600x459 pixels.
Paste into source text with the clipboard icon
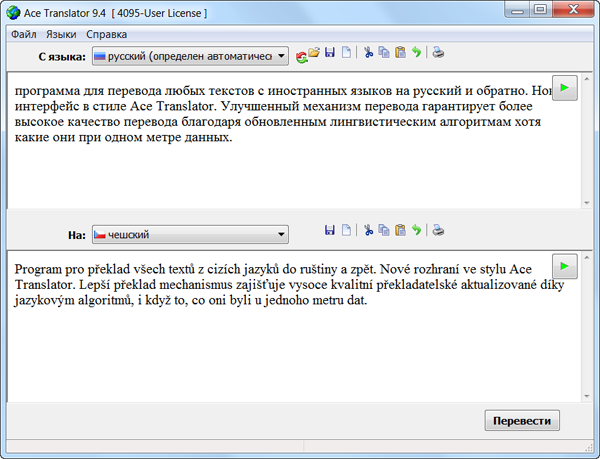point(400,53)
